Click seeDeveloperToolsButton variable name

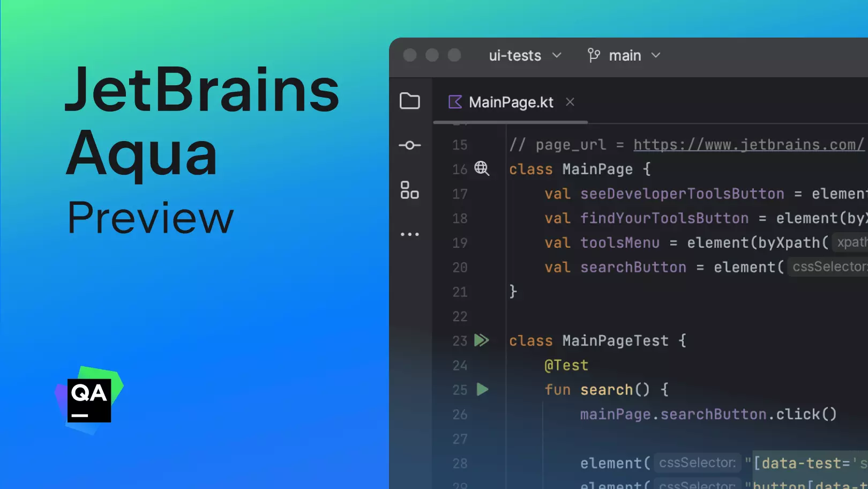click(x=682, y=194)
